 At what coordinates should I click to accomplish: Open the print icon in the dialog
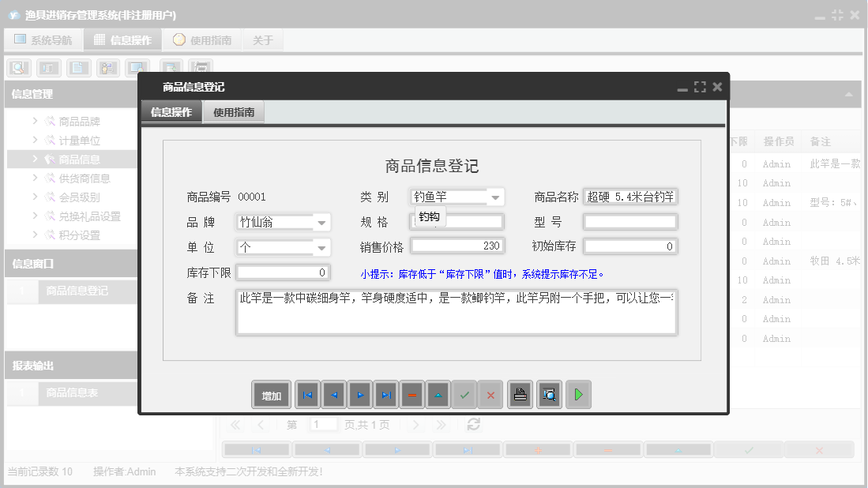click(x=520, y=394)
